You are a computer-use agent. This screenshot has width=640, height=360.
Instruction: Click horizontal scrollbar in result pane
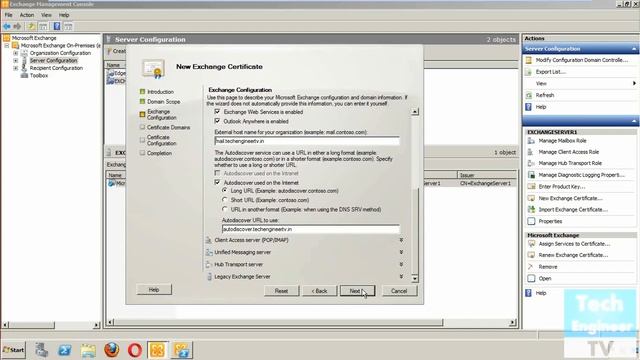click(278, 322)
